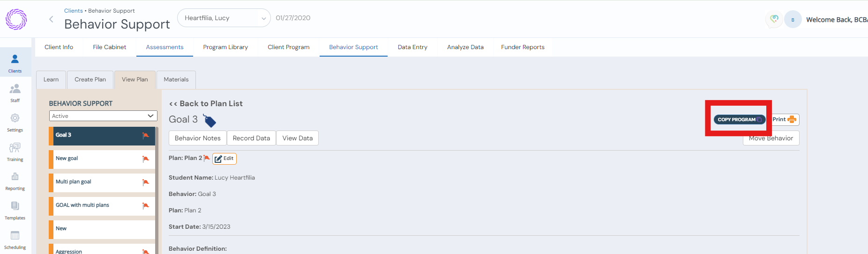Open the client name dropdown Heartfilia, Lucy
Screen dimensions: 868x254
pos(224,18)
